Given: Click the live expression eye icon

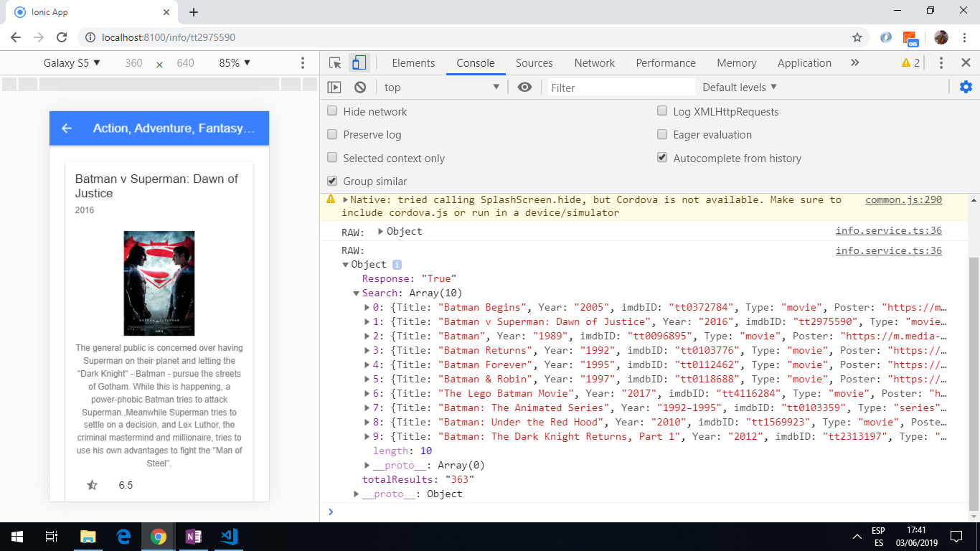Looking at the screenshot, I should (525, 88).
